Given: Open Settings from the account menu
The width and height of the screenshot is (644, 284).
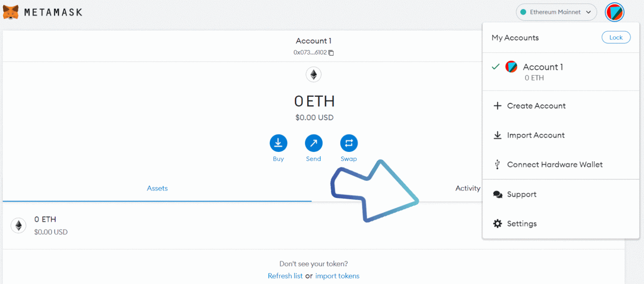Looking at the screenshot, I should (x=561, y=224).
